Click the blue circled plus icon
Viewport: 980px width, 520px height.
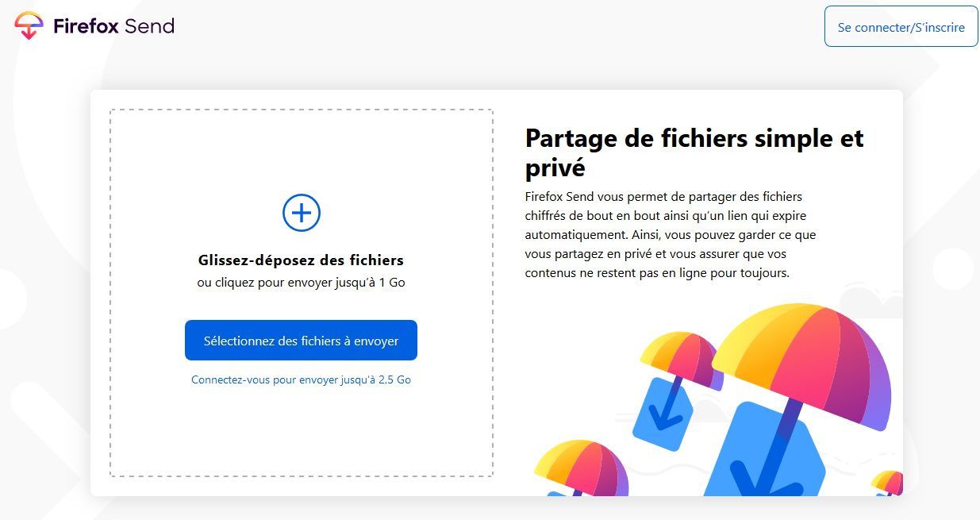tap(302, 213)
